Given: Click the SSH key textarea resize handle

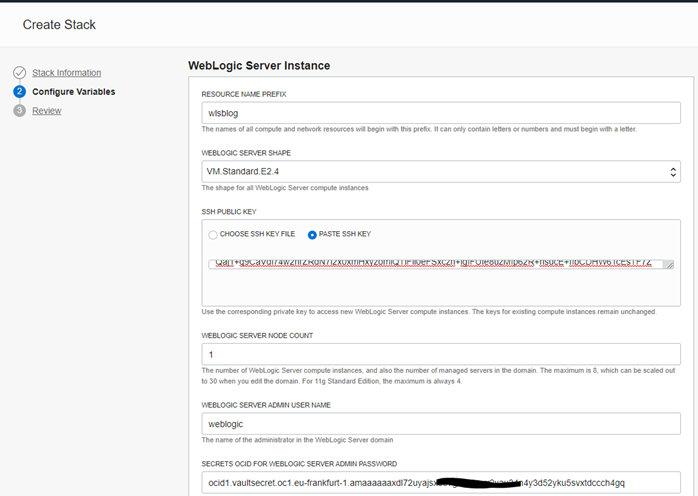Looking at the screenshot, I should pos(669,264).
